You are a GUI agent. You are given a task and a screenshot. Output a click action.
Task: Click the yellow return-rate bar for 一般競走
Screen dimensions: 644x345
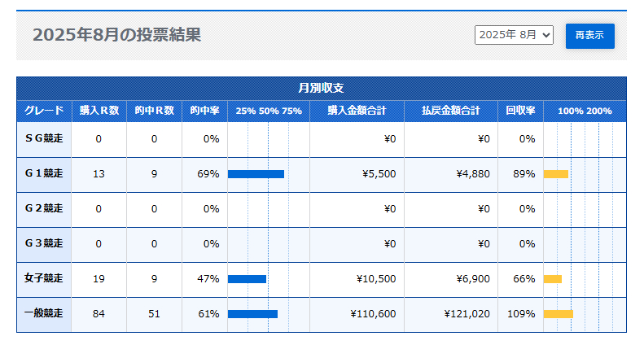click(x=558, y=314)
